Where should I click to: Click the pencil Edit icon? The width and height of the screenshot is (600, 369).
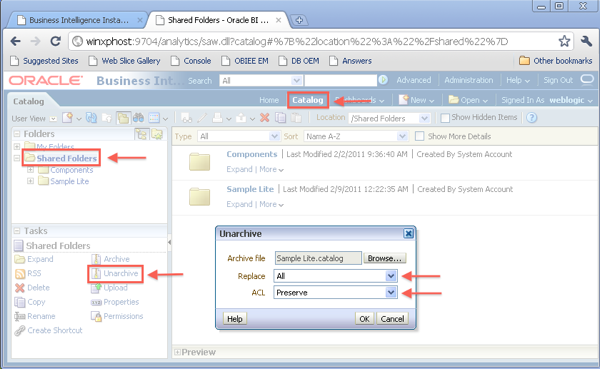(202, 118)
